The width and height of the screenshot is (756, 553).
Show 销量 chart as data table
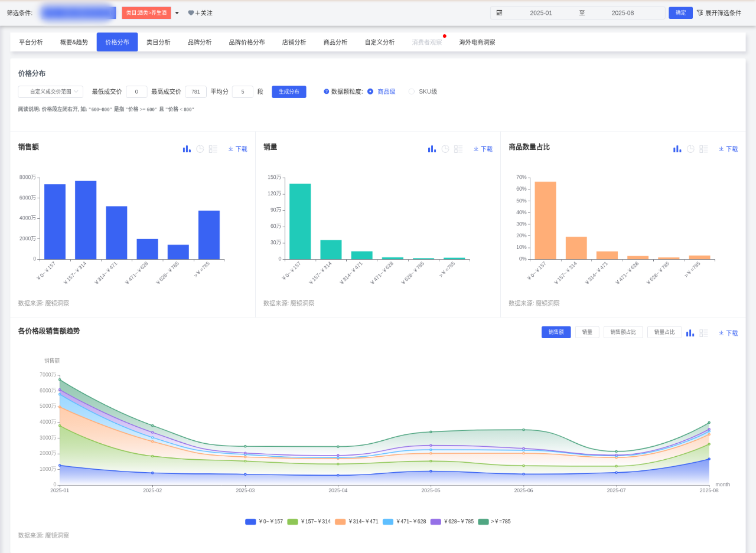458,149
